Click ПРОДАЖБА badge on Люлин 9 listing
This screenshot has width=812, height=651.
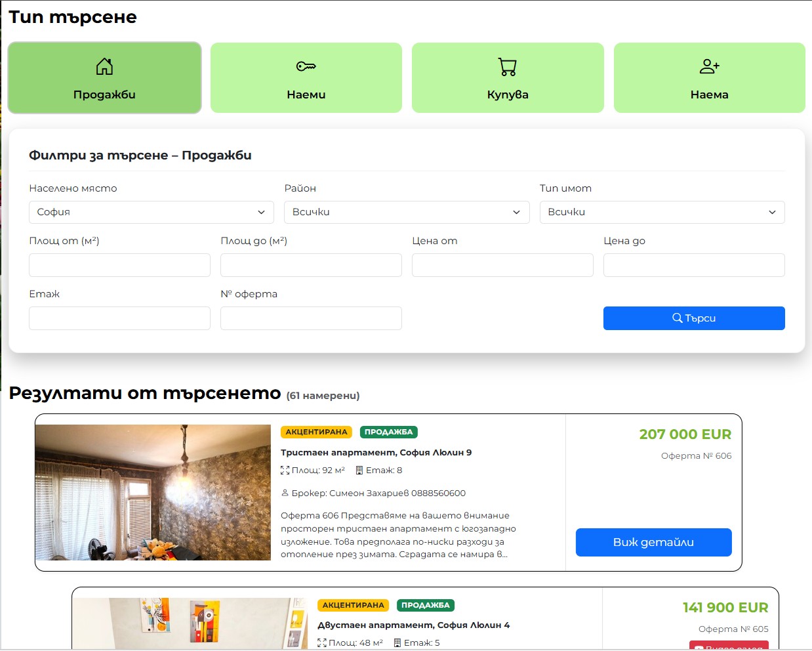389,432
